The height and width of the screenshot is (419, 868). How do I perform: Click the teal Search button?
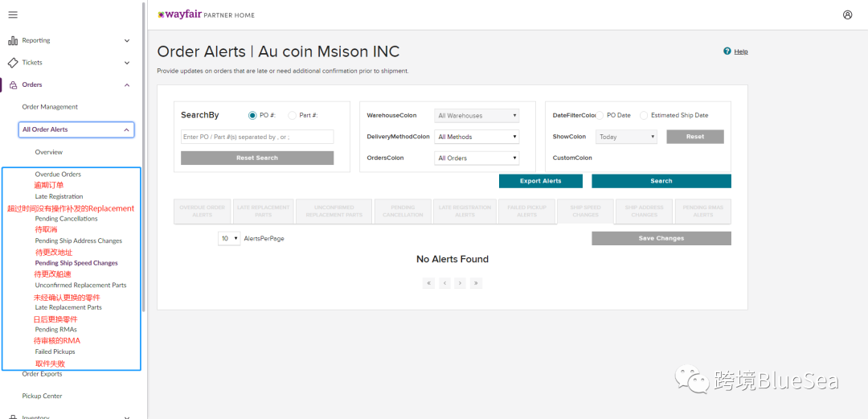tap(661, 181)
